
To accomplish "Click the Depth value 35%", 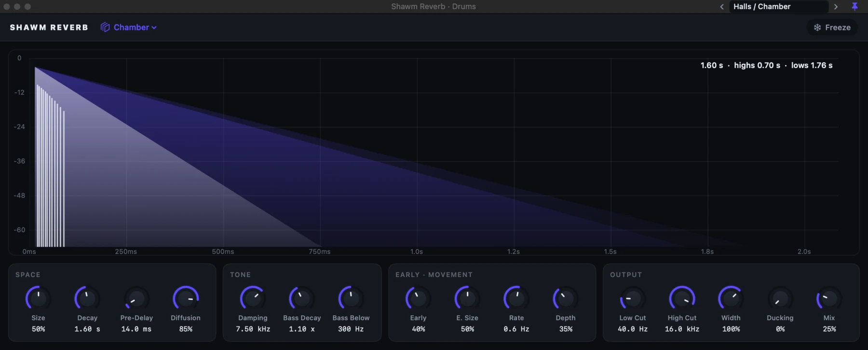I will click(566, 329).
